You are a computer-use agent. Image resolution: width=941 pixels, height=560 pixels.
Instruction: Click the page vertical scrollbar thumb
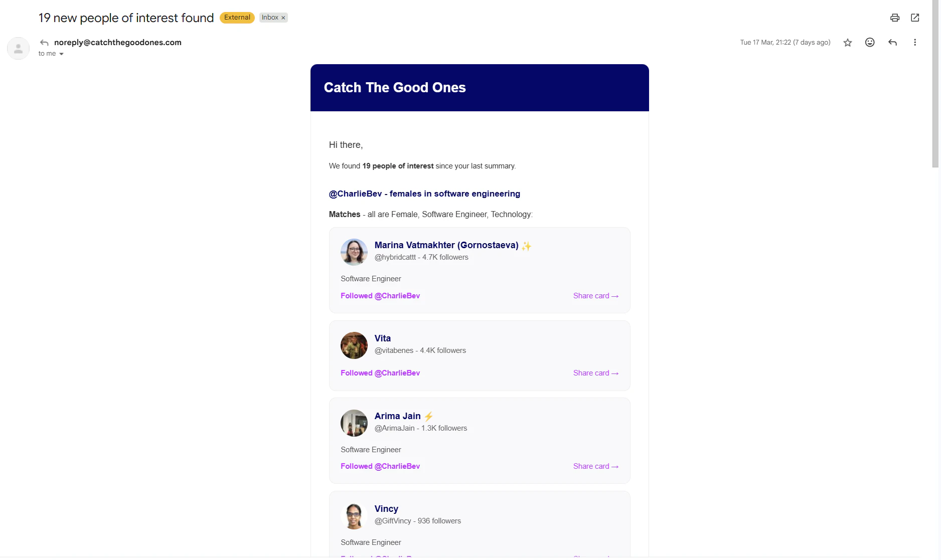935,84
